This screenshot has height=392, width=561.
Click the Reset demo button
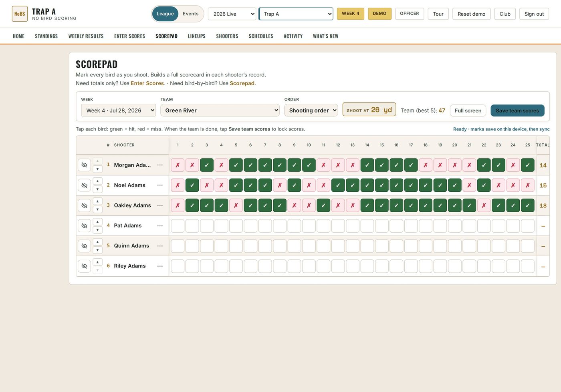(472, 14)
